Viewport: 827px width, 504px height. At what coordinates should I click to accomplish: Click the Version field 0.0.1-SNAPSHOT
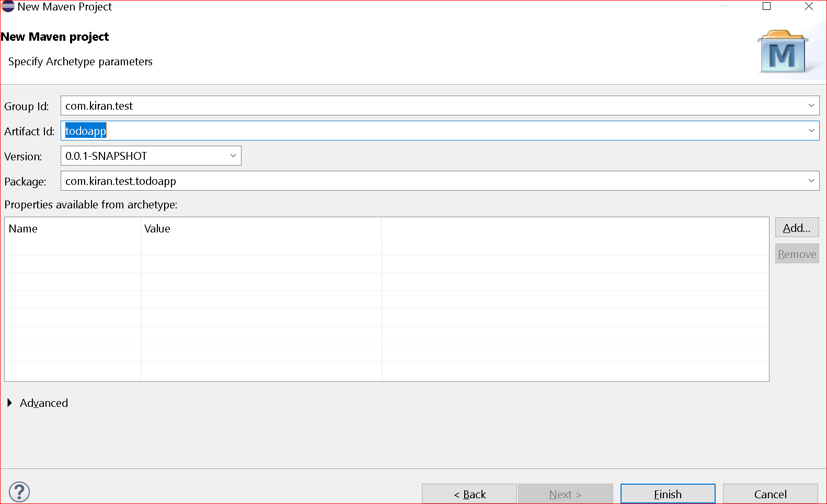coord(151,156)
